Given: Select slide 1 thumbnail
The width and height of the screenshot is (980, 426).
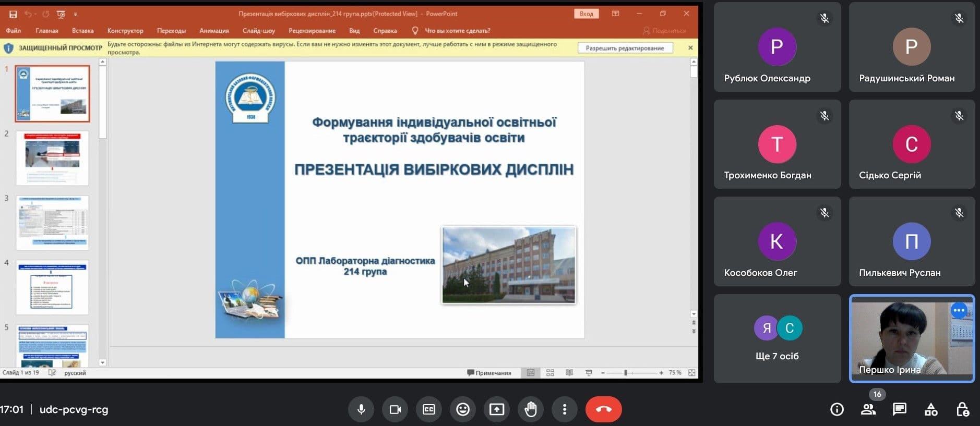Looking at the screenshot, I should tap(52, 94).
